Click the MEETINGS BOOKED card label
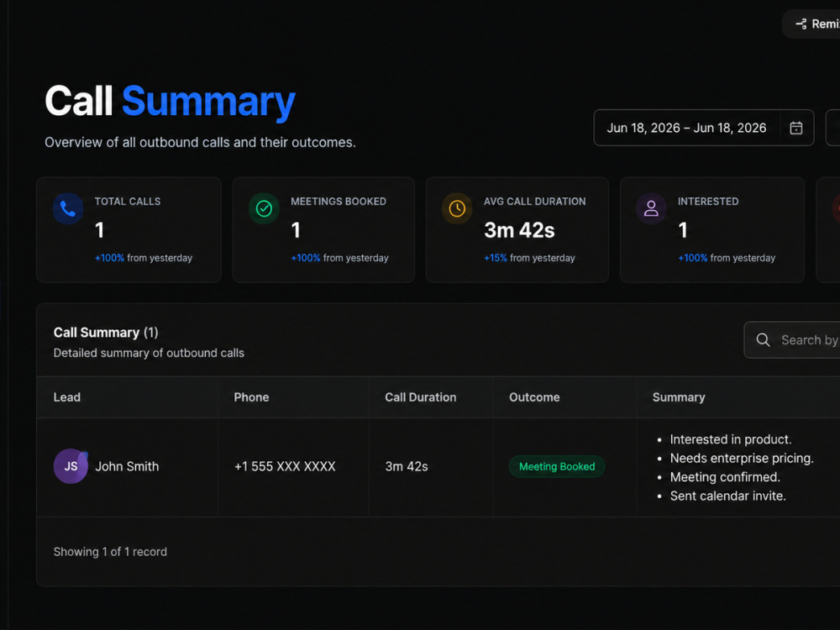Image resolution: width=840 pixels, height=630 pixels. pyautogui.click(x=339, y=202)
